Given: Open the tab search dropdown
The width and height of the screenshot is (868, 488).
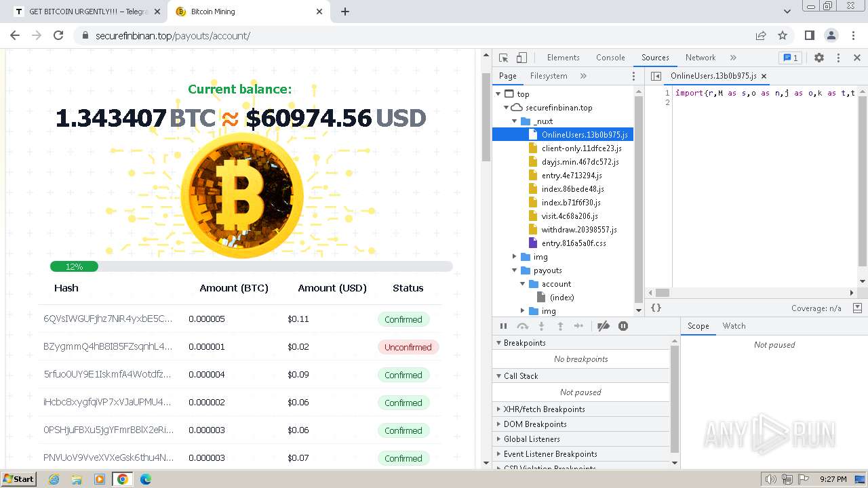Looking at the screenshot, I should pyautogui.click(x=787, y=12).
